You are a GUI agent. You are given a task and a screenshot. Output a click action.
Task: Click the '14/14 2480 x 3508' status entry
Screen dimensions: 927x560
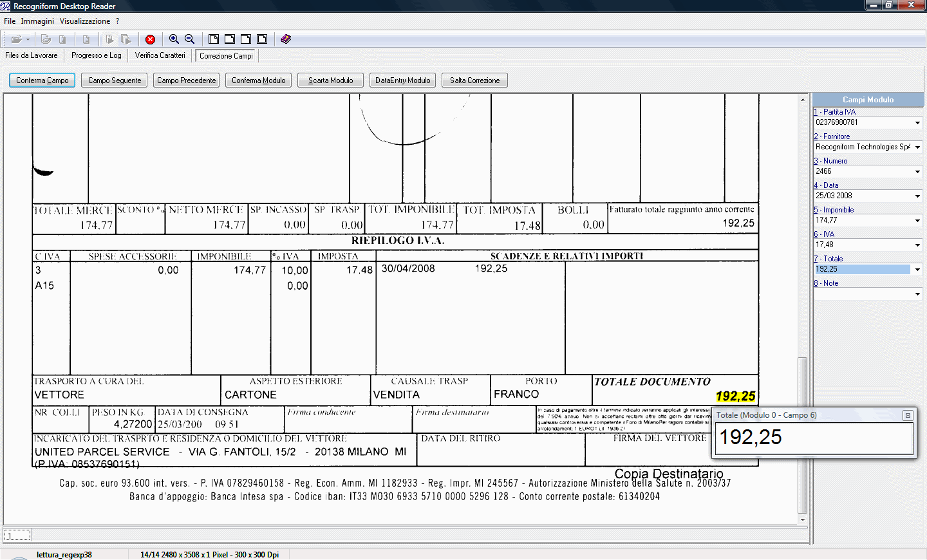pos(210,554)
